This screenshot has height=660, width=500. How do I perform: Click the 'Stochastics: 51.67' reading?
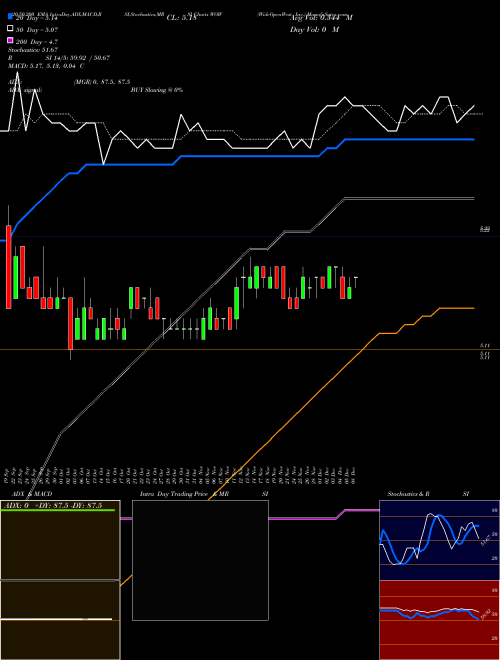[x=33, y=50]
